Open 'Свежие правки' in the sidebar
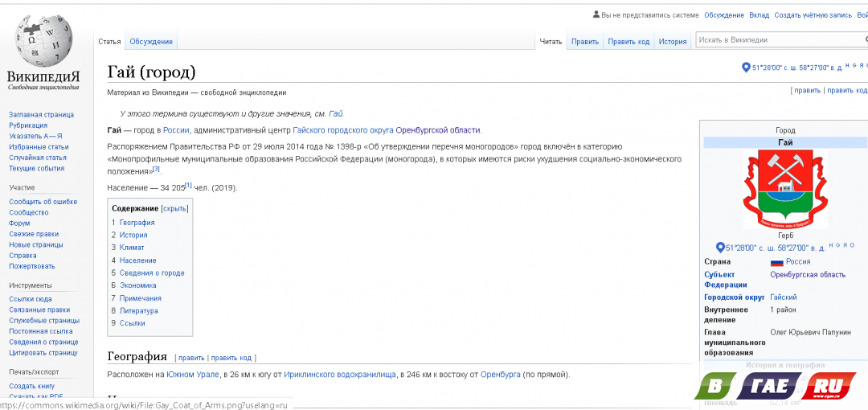Viewport: 868px width, 410px height. [34, 234]
